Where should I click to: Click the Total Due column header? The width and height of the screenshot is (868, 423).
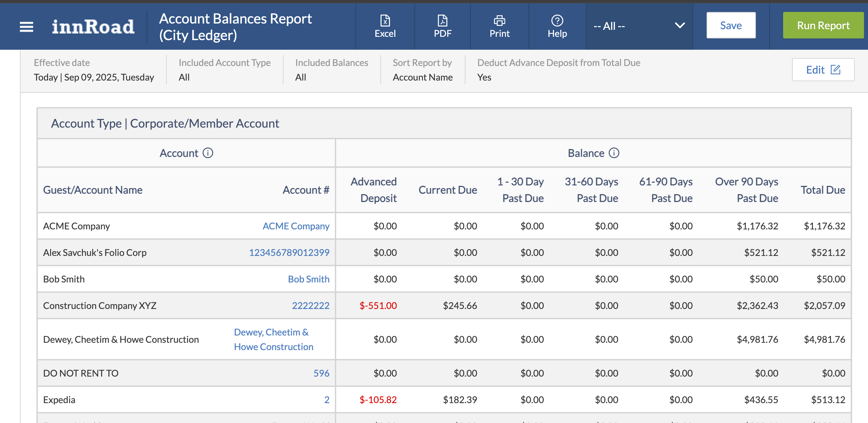(x=823, y=190)
